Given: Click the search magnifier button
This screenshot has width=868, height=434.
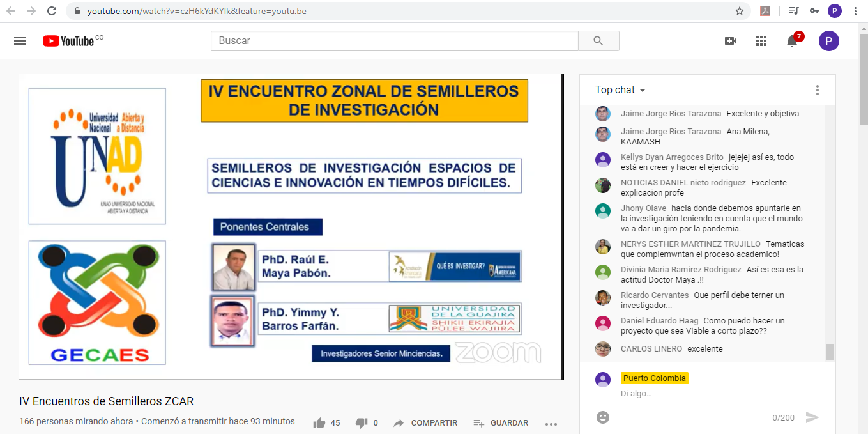Looking at the screenshot, I should click(598, 41).
